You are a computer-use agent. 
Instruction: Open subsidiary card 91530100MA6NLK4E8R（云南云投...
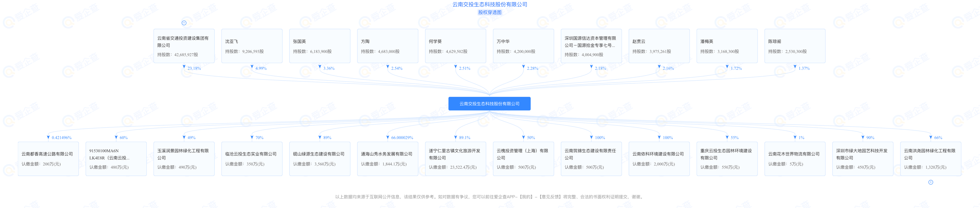pos(116,159)
